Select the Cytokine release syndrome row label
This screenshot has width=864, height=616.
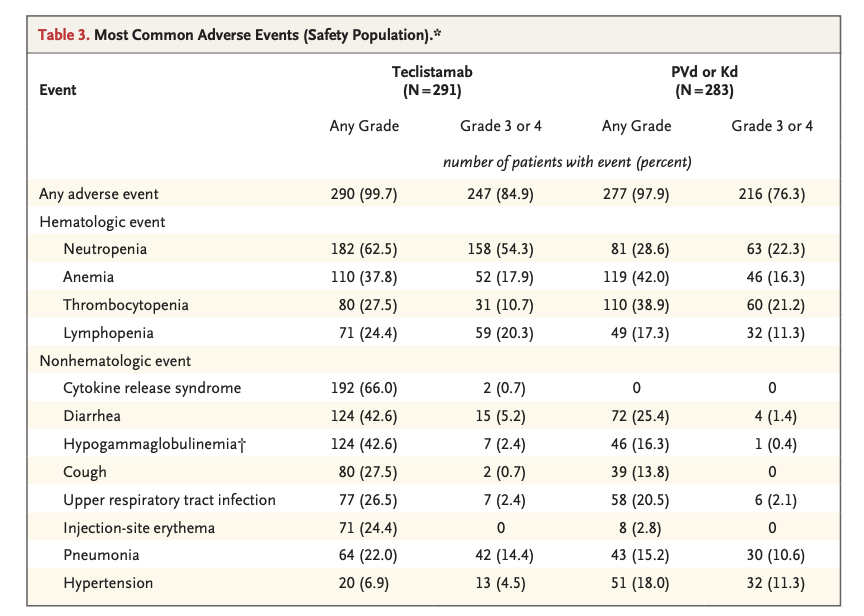(152, 388)
